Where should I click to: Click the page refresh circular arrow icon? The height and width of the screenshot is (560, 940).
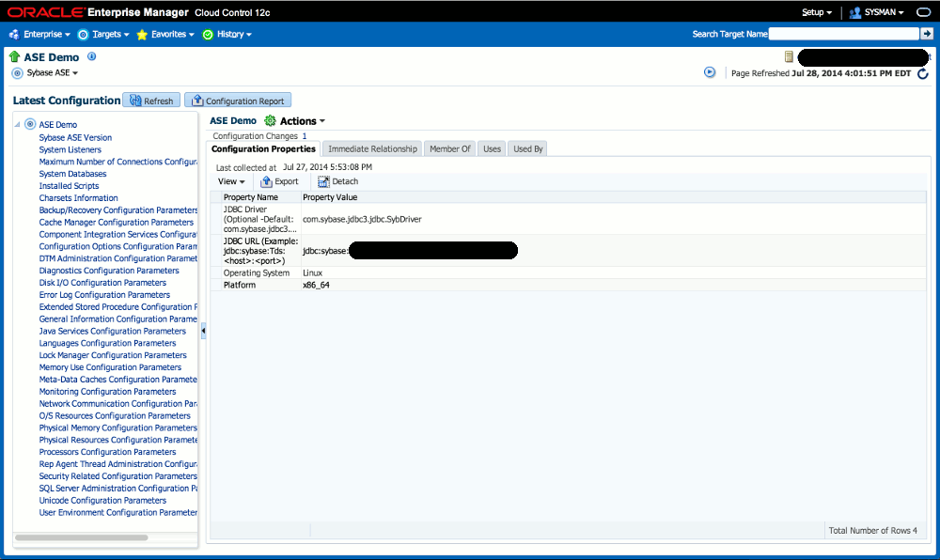(923, 73)
